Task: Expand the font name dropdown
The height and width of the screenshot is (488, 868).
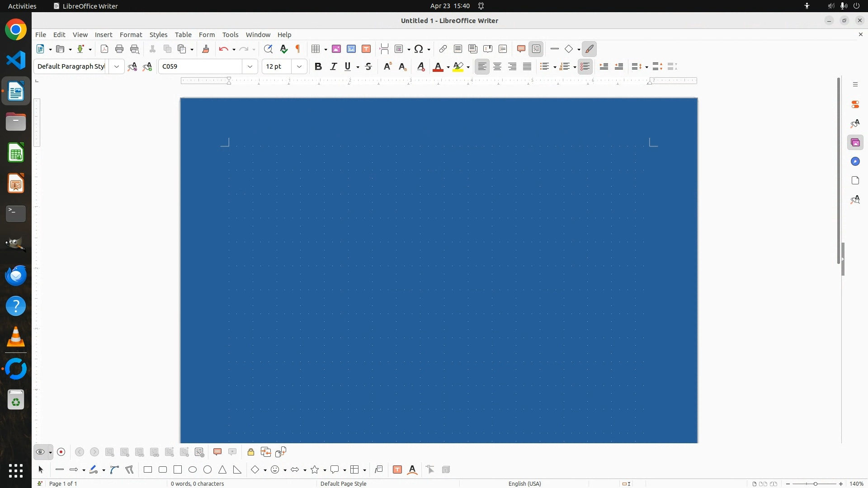Action: tap(250, 66)
